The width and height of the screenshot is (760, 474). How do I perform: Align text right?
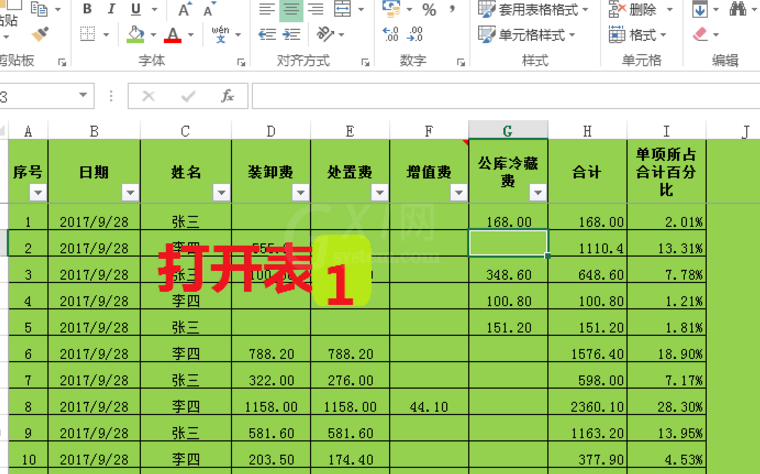(x=316, y=9)
